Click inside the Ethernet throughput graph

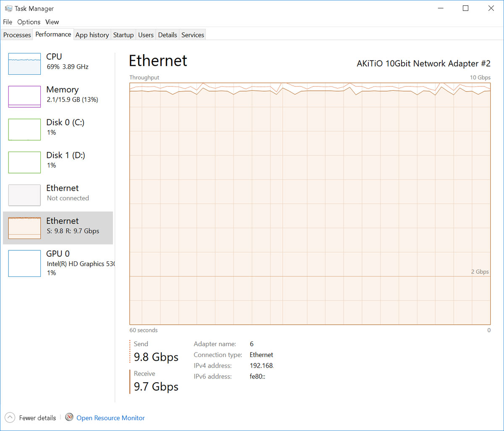(310, 204)
